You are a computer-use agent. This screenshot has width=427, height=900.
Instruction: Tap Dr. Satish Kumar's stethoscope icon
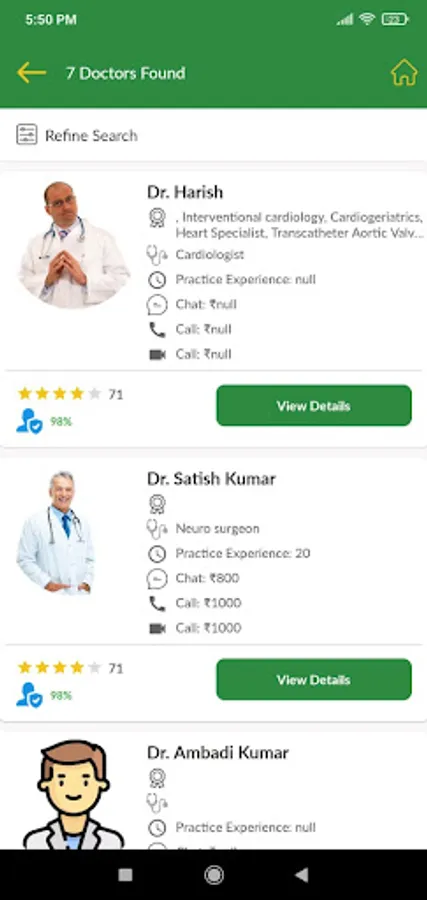(156, 529)
